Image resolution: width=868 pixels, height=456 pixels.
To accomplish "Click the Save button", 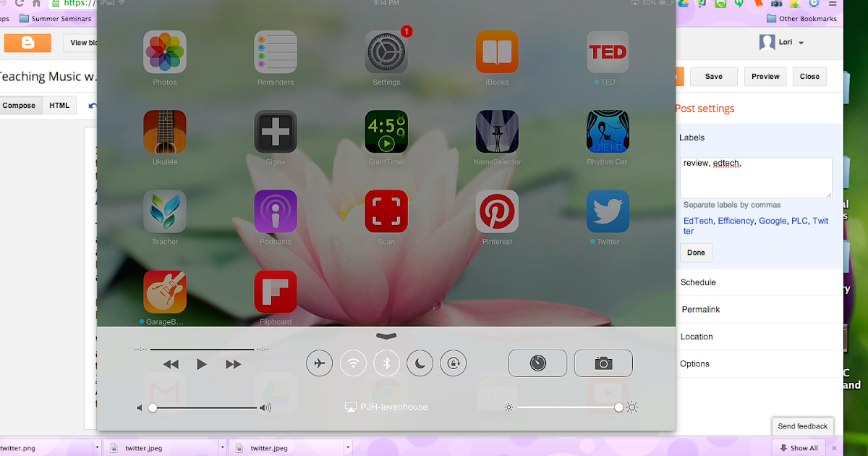I will [714, 76].
